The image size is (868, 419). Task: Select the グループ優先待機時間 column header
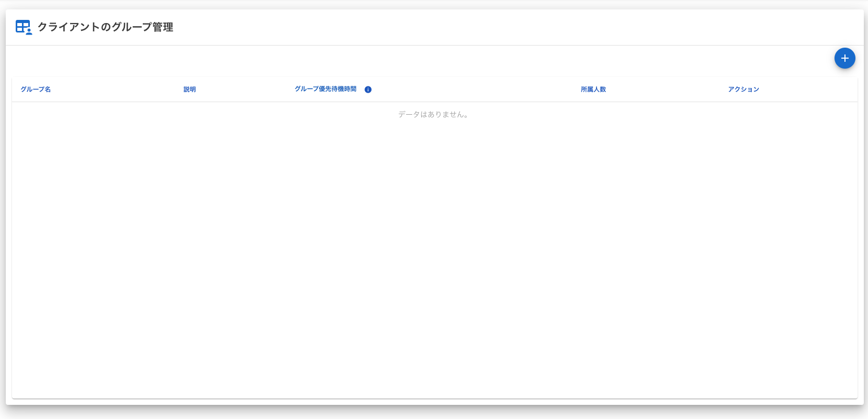click(x=325, y=89)
